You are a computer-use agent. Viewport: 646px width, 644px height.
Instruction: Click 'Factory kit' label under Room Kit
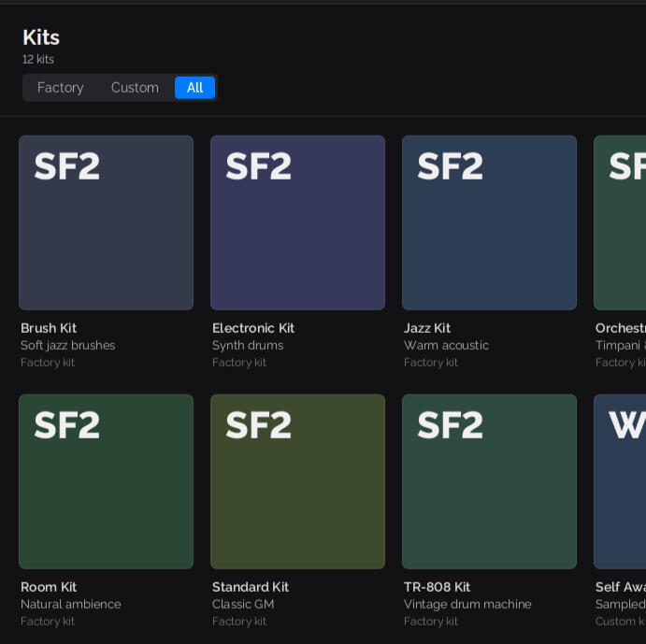(48, 622)
